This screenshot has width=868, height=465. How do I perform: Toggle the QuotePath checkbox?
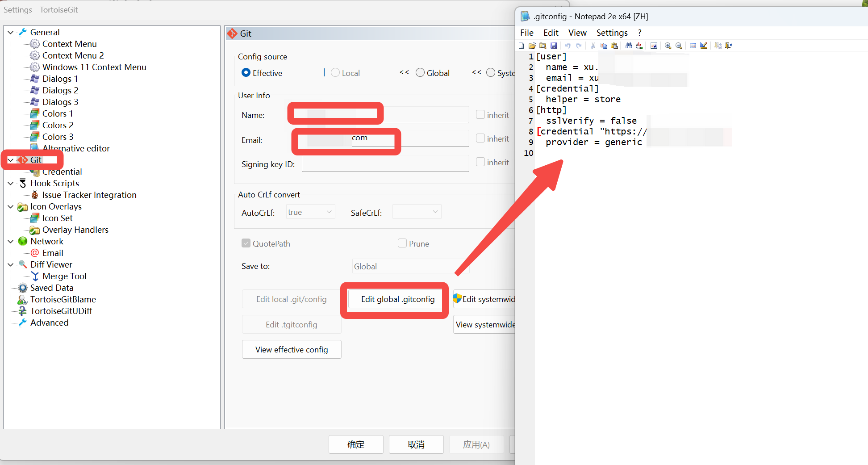point(246,243)
